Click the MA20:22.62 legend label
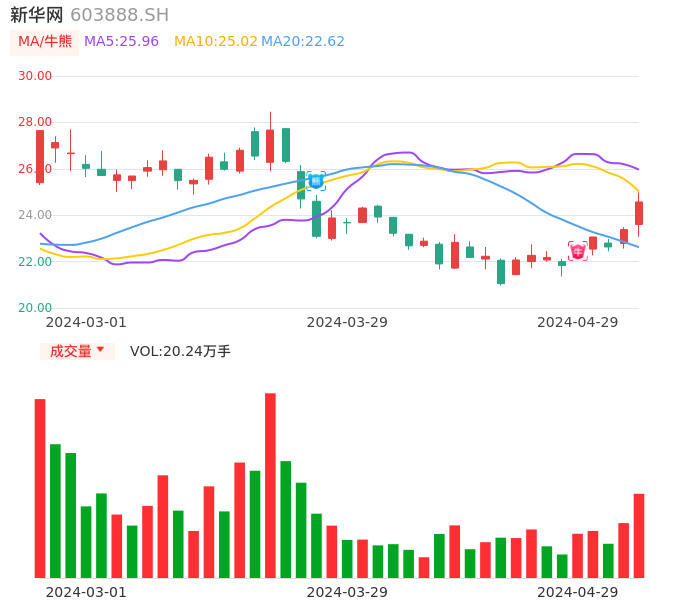This screenshot has width=686, height=606. pyautogui.click(x=303, y=42)
